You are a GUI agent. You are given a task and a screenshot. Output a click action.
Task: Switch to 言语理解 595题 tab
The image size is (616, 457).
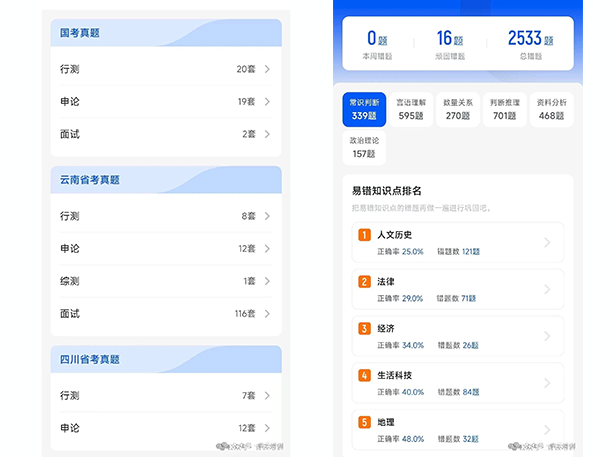[411, 110]
